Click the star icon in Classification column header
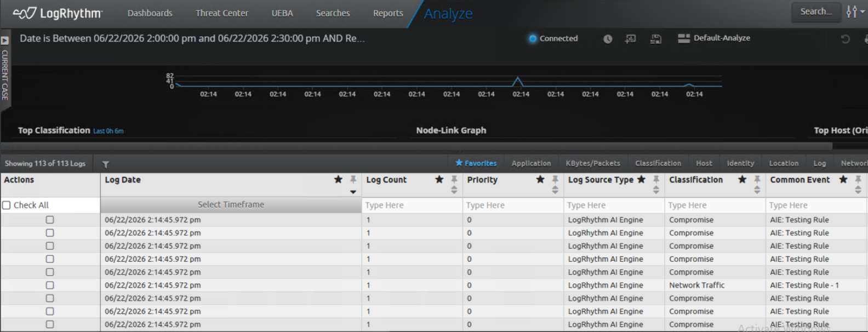868x332 pixels. click(742, 180)
